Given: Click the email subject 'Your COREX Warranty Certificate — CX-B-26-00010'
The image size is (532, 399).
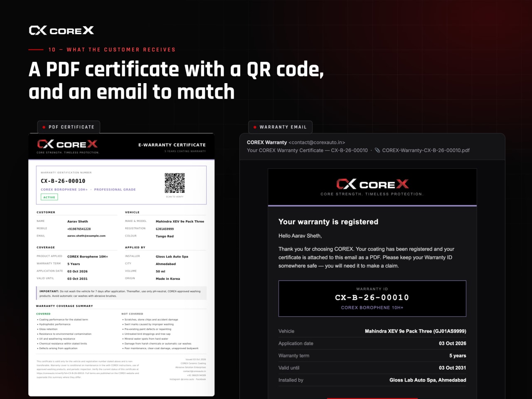Looking at the screenshot, I should tap(307, 150).
